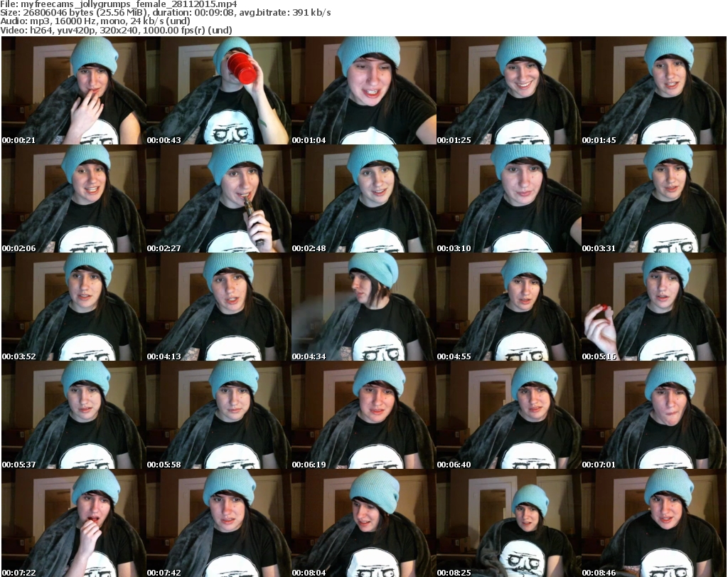The width and height of the screenshot is (728, 577).
Task: Open the frame at 00:01:25
Action: [x=508, y=90]
